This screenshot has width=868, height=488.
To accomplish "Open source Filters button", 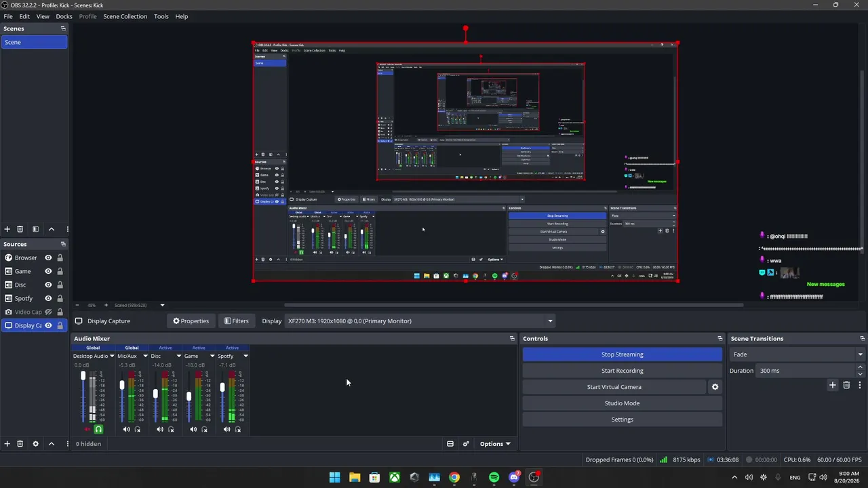I will (237, 321).
